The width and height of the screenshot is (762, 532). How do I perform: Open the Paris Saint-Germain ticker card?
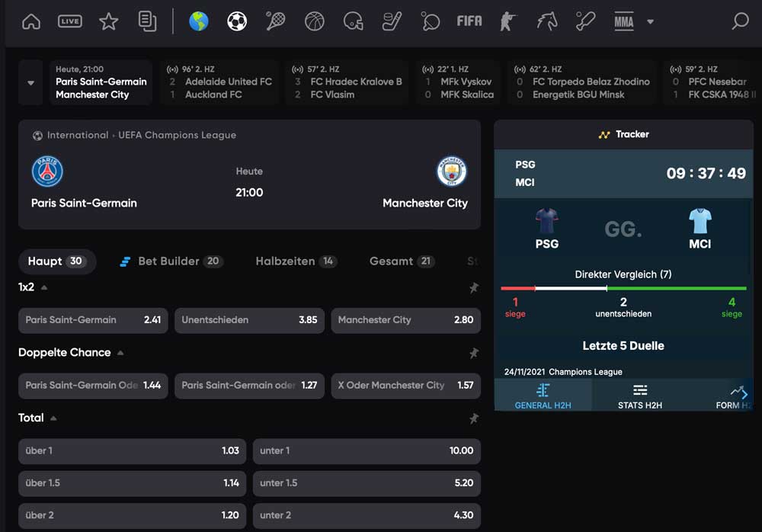click(101, 82)
